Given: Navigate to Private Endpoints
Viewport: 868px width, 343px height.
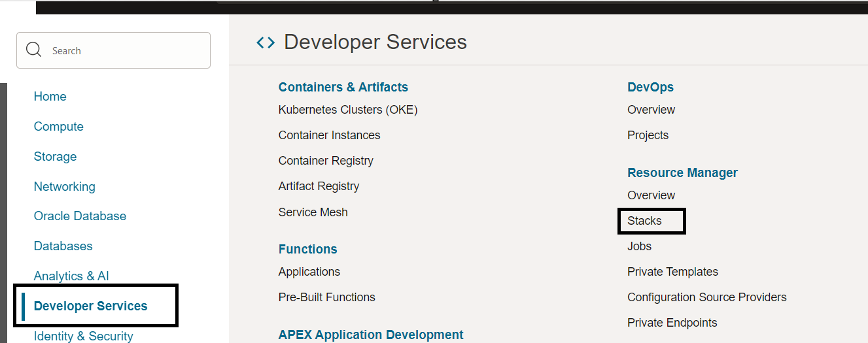Looking at the screenshot, I should coord(672,323).
